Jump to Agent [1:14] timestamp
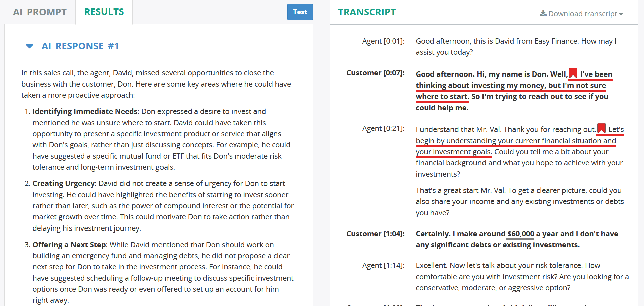Viewport: 644px width, 306px height. tap(383, 265)
